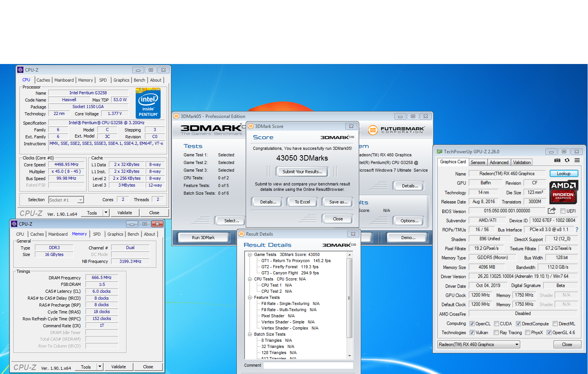The height and width of the screenshot is (374, 588).
Task: Open Tools dropdown arrow in top CPU-Z
Action: pyautogui.click(x=106, y=213)
